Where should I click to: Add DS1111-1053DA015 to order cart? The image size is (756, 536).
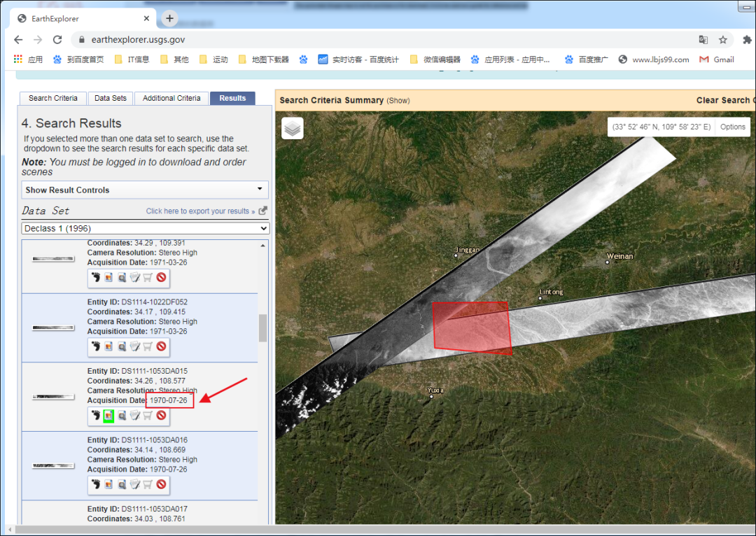pos(148,415)
